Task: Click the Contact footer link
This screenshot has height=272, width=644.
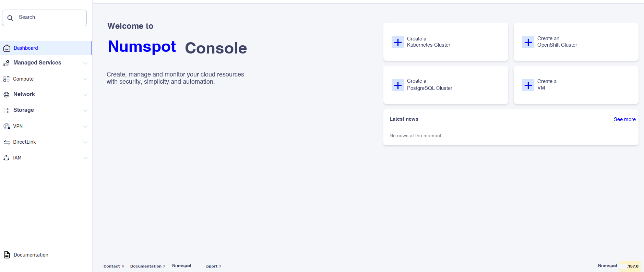Action: point(114,266)
